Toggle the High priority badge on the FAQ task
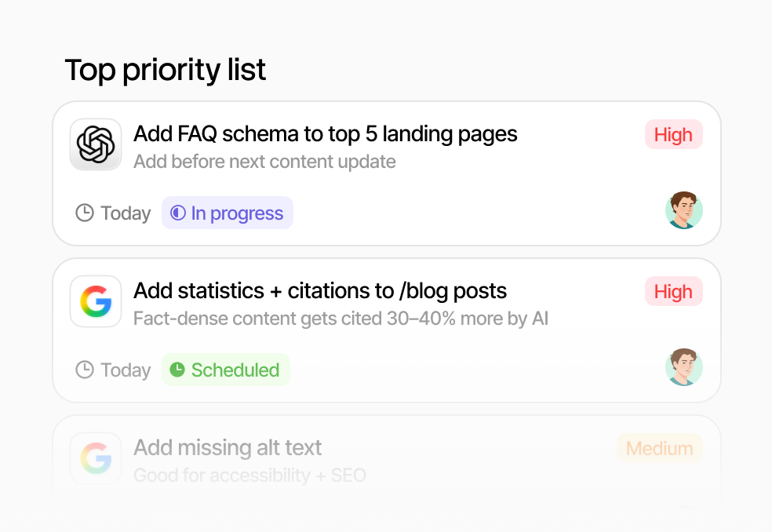 click(673, 134)
